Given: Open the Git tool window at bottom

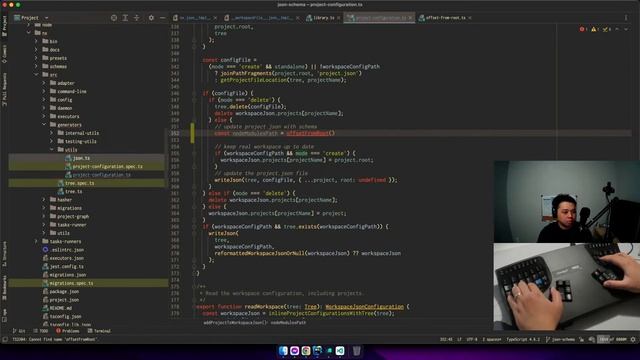Looking at the screenshot, I should 19,331.
